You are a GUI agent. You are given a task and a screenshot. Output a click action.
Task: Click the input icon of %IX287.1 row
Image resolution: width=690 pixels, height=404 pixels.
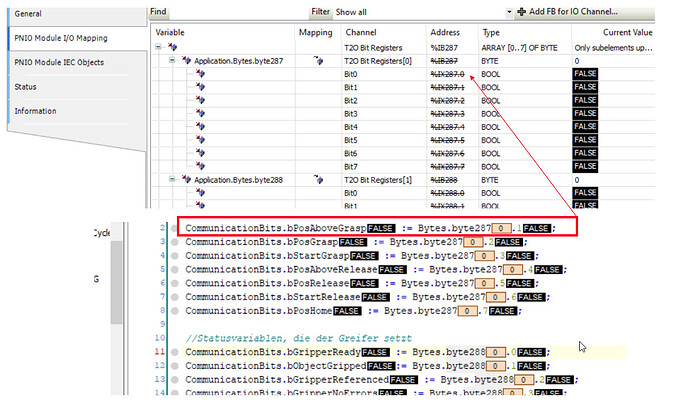201,87
